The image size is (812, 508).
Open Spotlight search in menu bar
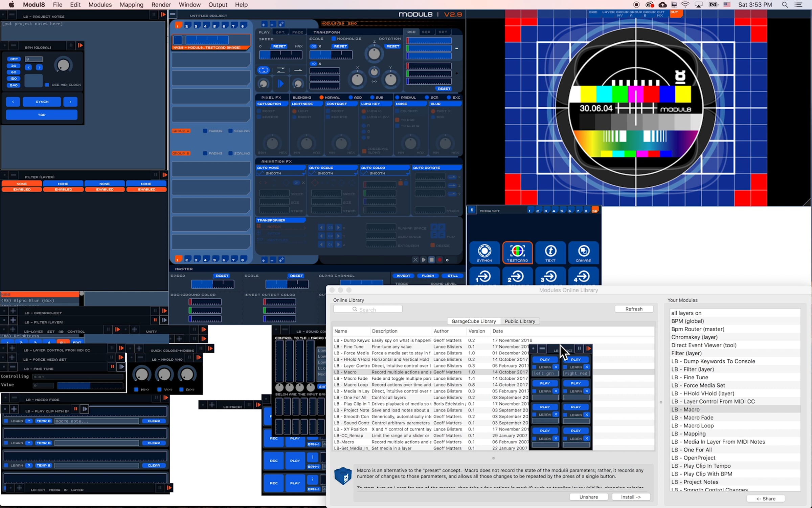tap(785, 5)
